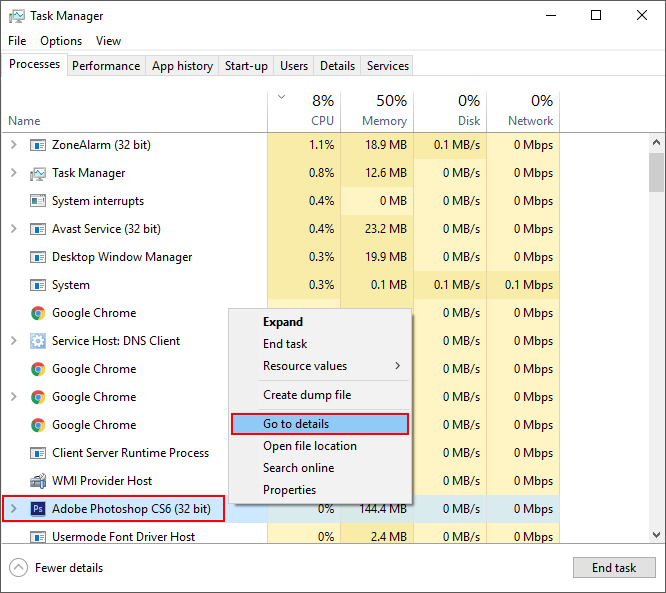
Task: Switch to the Performance tab
Action: (x=106, y=66)
